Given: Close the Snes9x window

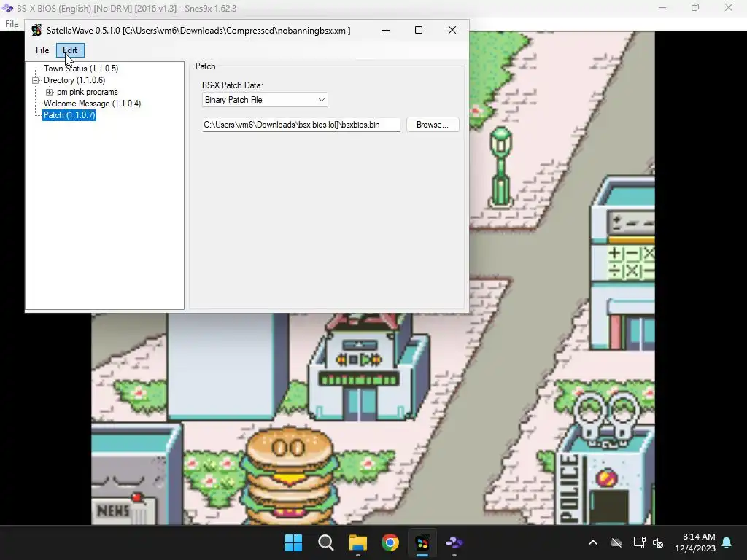Looking at the screenshot, I should (729, 7).
